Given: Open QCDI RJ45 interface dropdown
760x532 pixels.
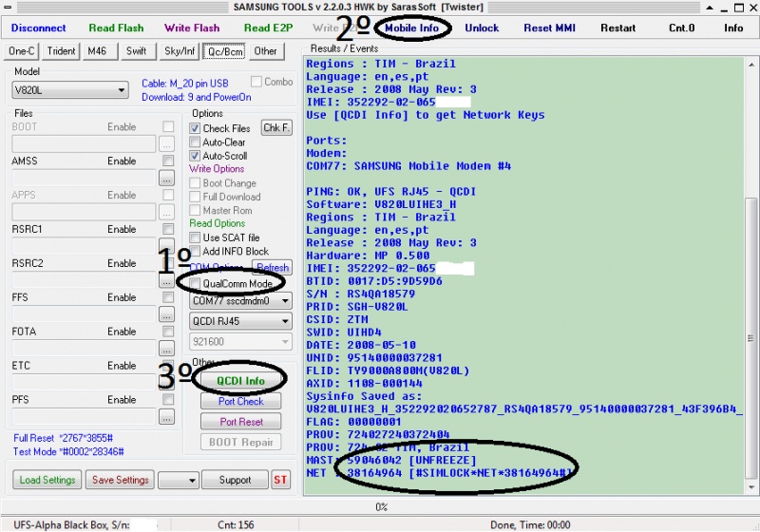Looking at the screenshot, I should pyautogui.click(x=240, y=321).
